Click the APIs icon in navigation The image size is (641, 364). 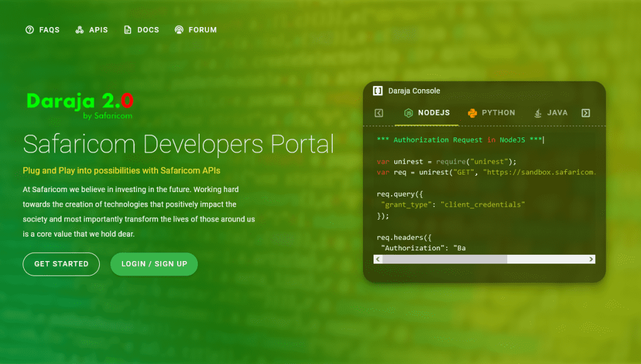click(79, 30)
